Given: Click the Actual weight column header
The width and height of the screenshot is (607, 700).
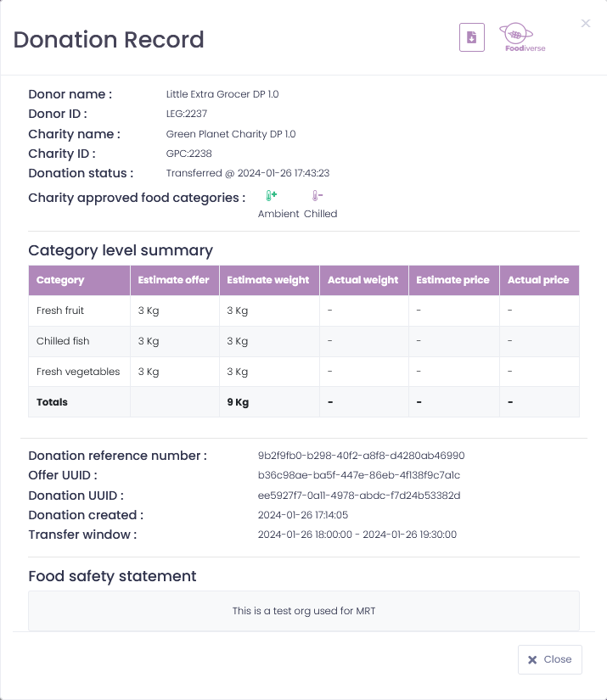Looking at the screenshot, I should click(x=363, y=280).
